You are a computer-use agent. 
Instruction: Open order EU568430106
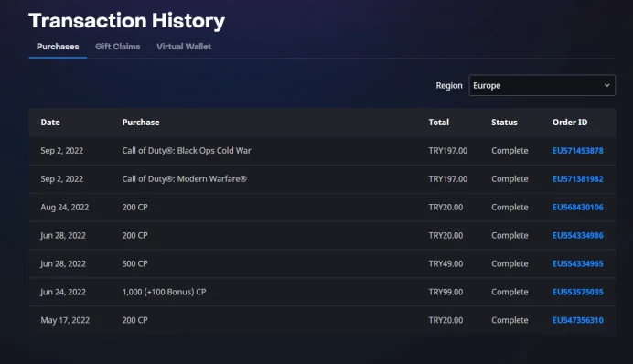(x=578, y=207)
